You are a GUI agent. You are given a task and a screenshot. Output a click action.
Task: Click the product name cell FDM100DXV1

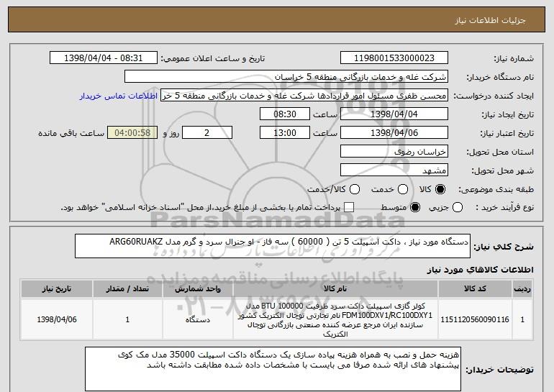(335, 319)
